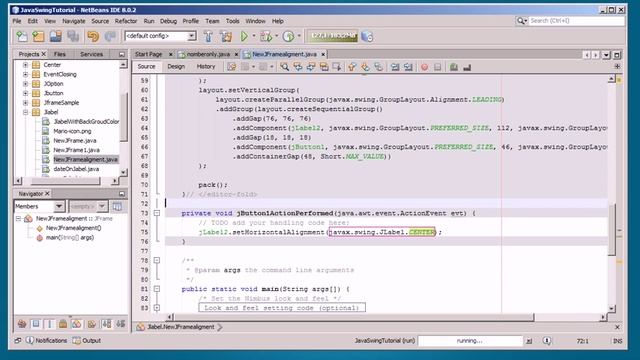Viewport: 640px width, 360px height.
Task: Click the Debug Project icon
Action: [266, 36]
